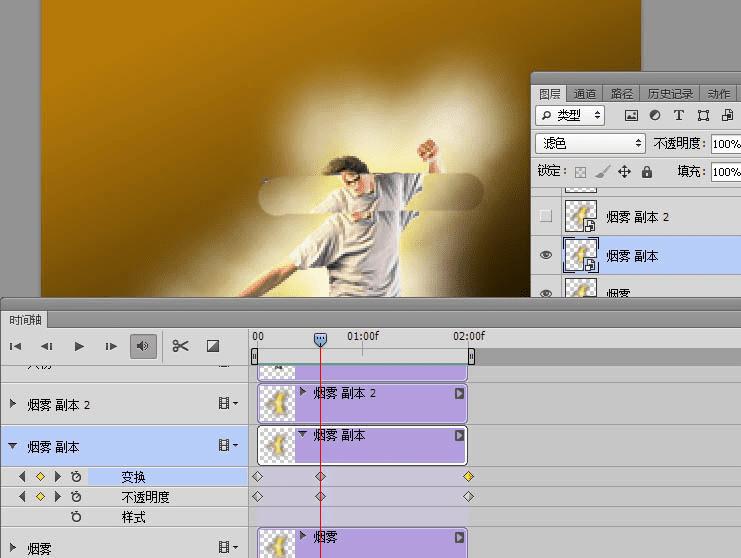Click the work area start handle
The width and height of the screenshot is (741, 558).
254,356
